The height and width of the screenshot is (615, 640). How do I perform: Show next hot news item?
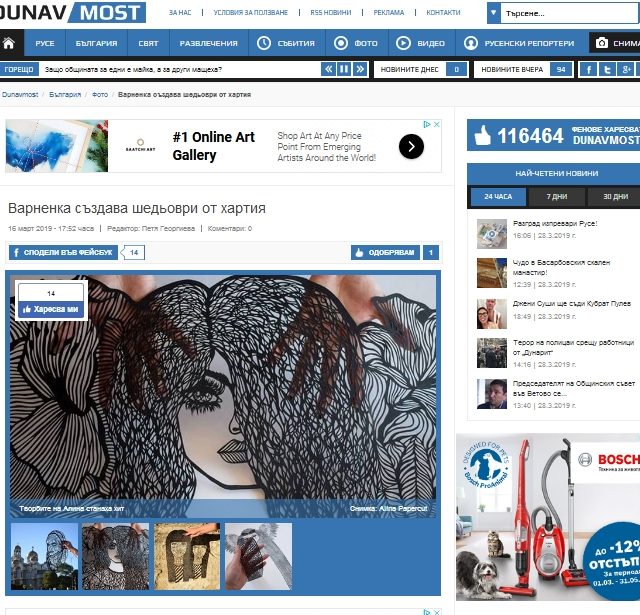click(360, 69)
